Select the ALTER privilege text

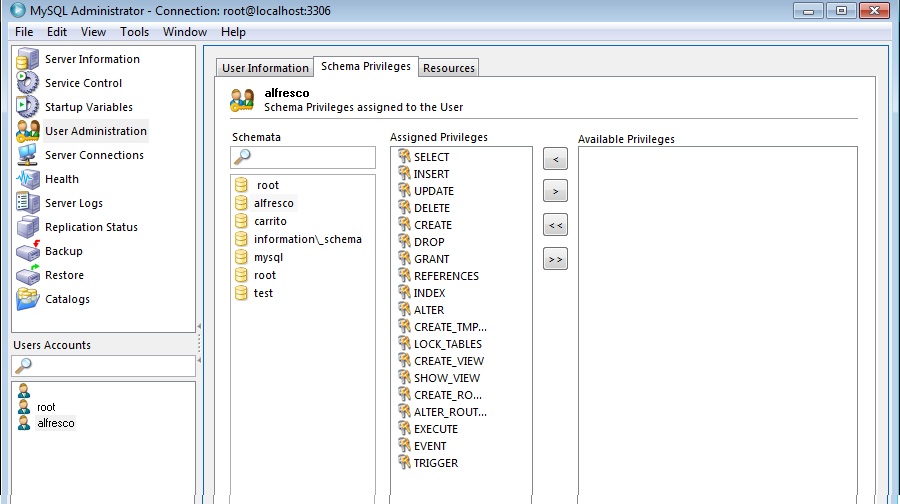429,310
